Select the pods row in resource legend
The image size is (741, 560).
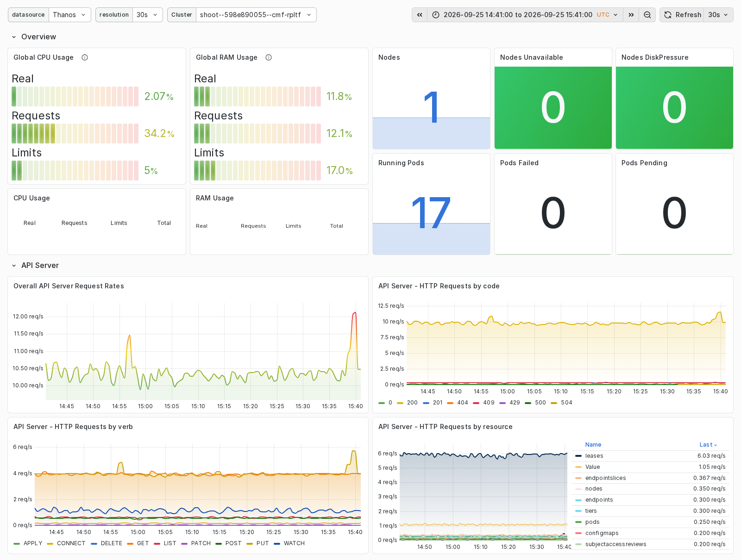(x=650, y=522)
